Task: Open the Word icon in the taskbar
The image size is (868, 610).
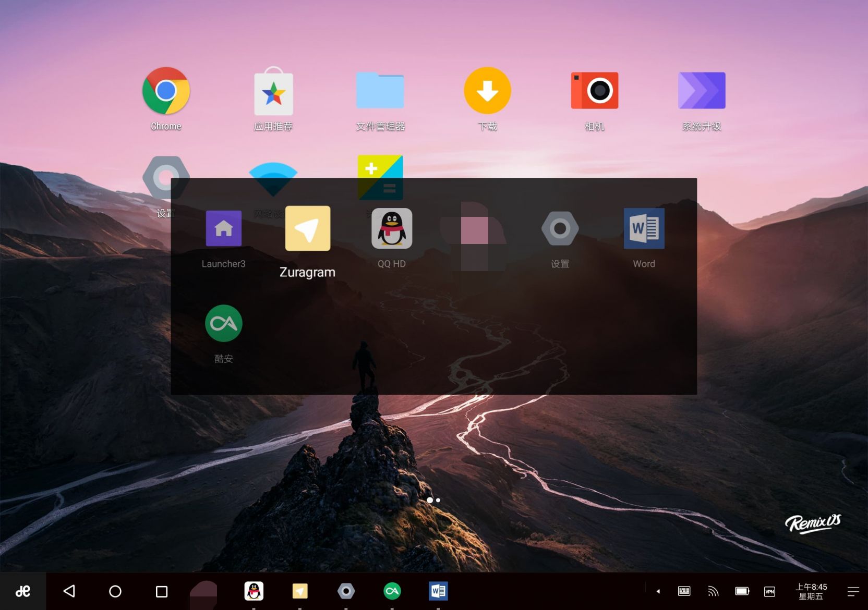Action: click(438, 591)
